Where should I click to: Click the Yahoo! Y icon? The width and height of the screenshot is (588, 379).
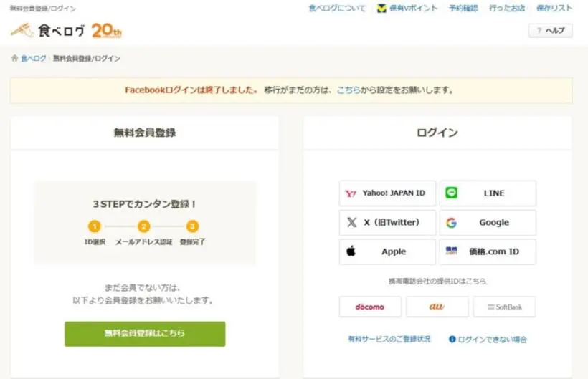[x=350, y=193]
